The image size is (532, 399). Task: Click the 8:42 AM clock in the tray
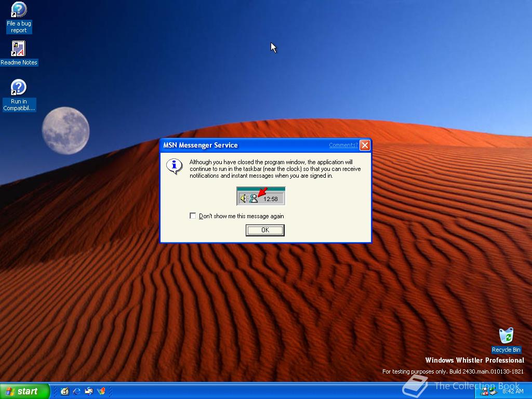click(x=513, y=391)
